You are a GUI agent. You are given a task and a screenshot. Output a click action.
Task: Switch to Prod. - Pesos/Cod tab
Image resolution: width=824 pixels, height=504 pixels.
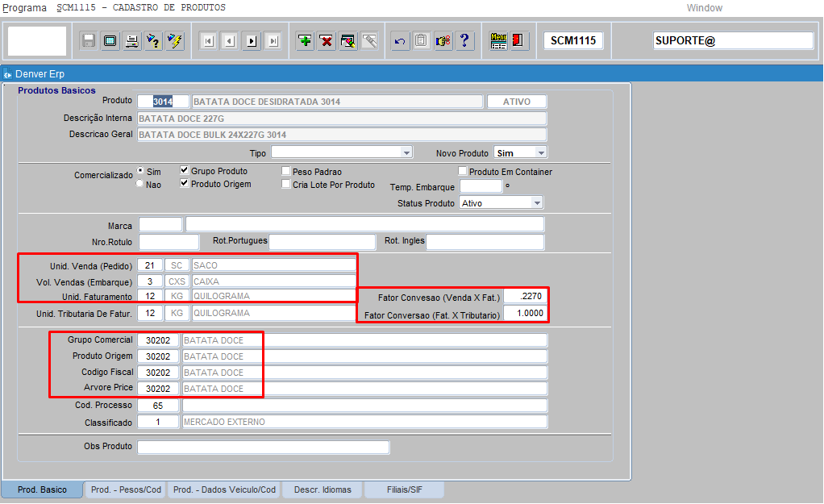tap(126, 489)
